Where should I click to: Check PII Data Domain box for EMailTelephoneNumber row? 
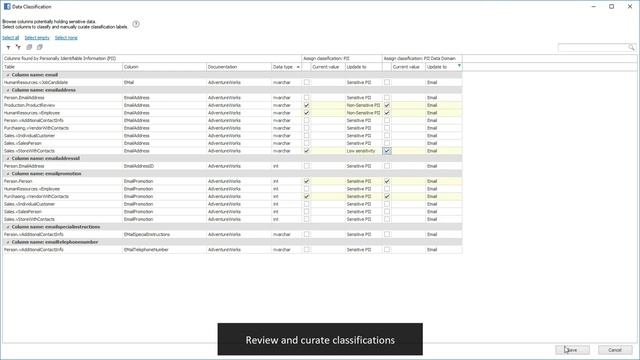[x=387, y=249]
